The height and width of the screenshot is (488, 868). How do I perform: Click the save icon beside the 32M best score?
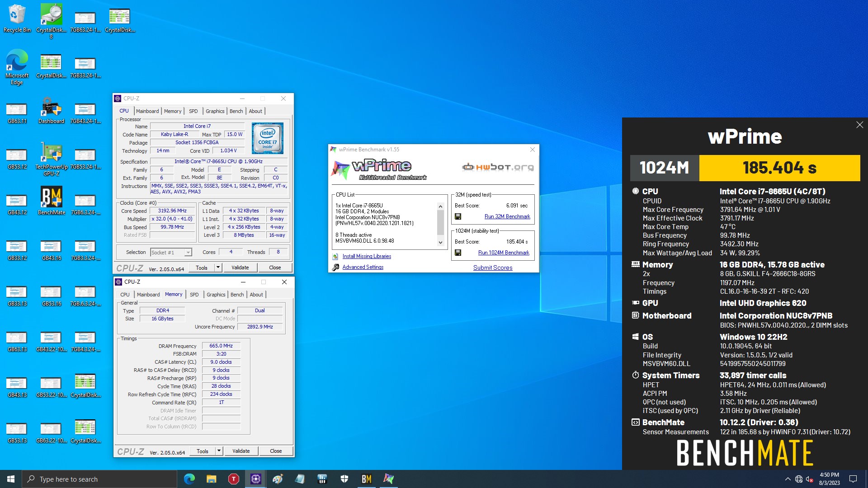(458, 216)
